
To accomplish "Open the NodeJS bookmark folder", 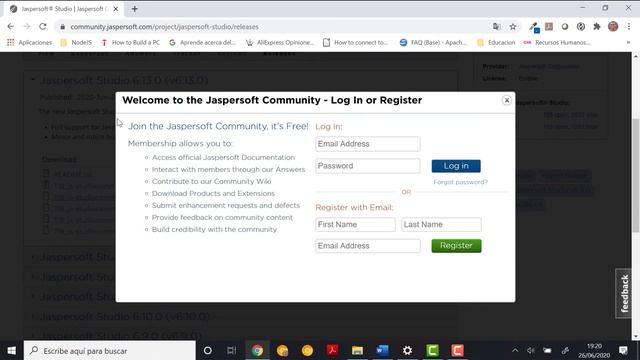I will (x=76, y=42).
